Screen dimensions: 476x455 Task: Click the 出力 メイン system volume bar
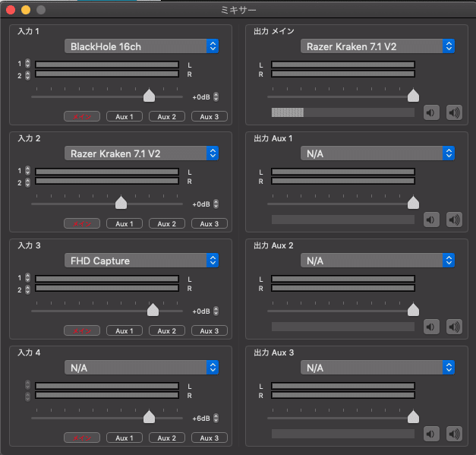click(x=343, y=112)
